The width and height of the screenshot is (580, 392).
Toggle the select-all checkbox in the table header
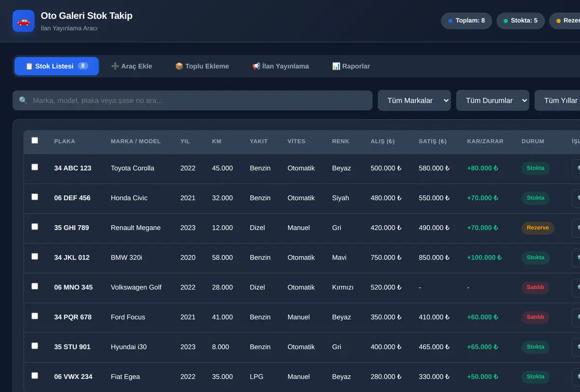35,141
